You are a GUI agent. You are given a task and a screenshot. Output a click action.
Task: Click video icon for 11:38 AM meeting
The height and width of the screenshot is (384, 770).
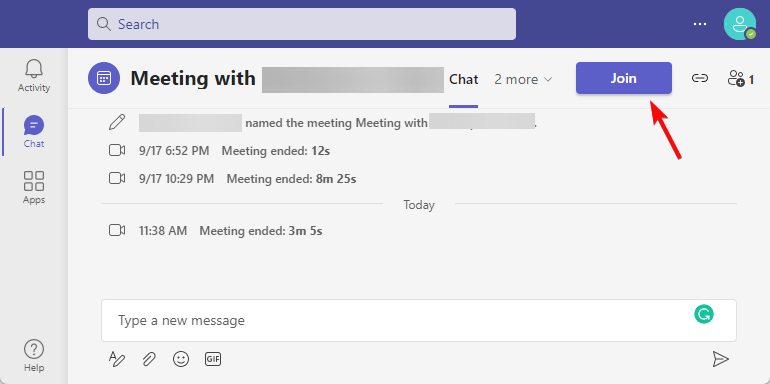[117, 230]
